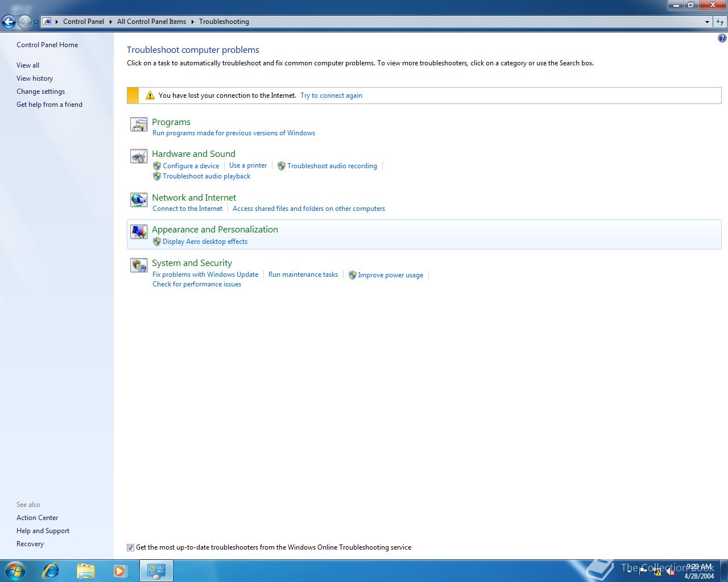This screenshot has height=582, width=728.
Task: Open the Network and Internet heading
Action: [194, 197]
